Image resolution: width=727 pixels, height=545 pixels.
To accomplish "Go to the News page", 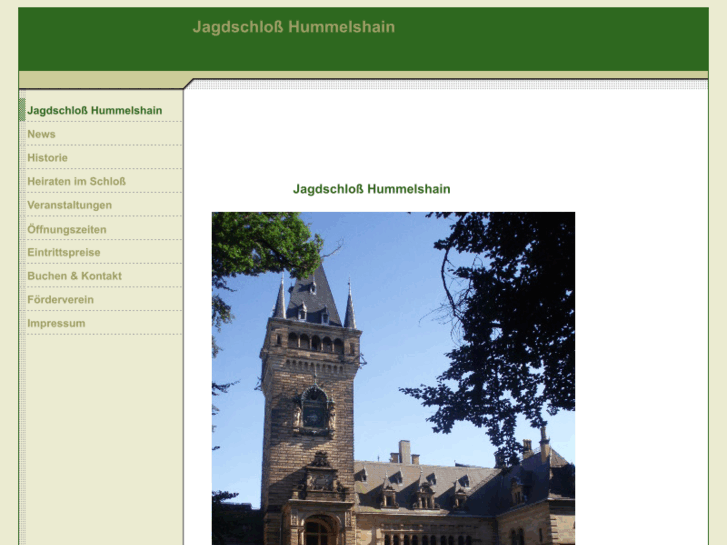I will 41,134.
